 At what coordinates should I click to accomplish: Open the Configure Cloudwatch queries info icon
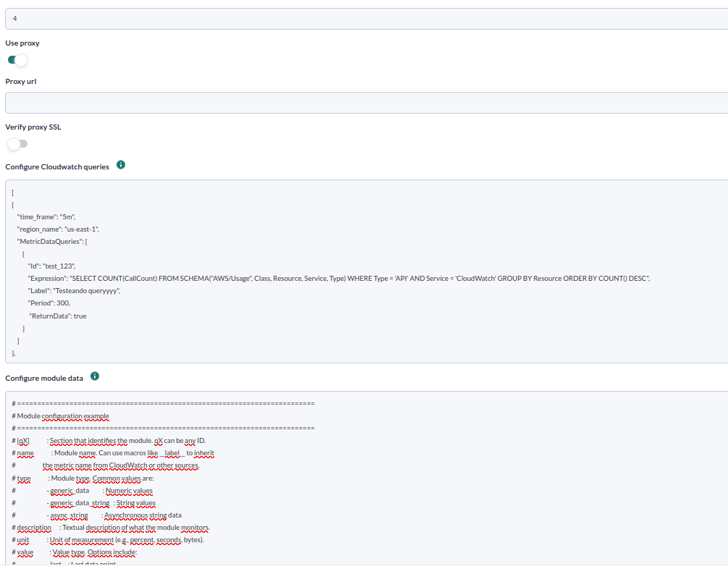pyautogui.click(x=121, y=165)
